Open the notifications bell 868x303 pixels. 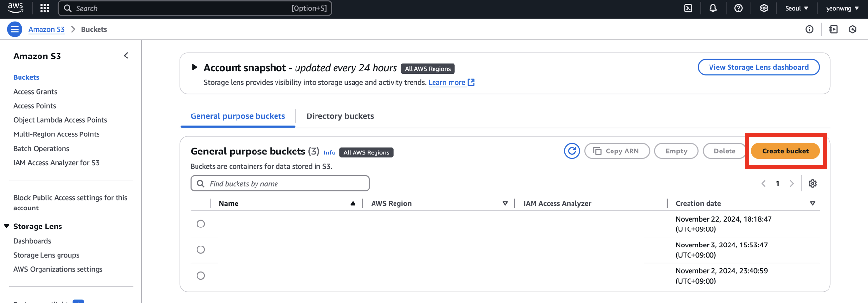pyautogui.click(x=713, y=8)
